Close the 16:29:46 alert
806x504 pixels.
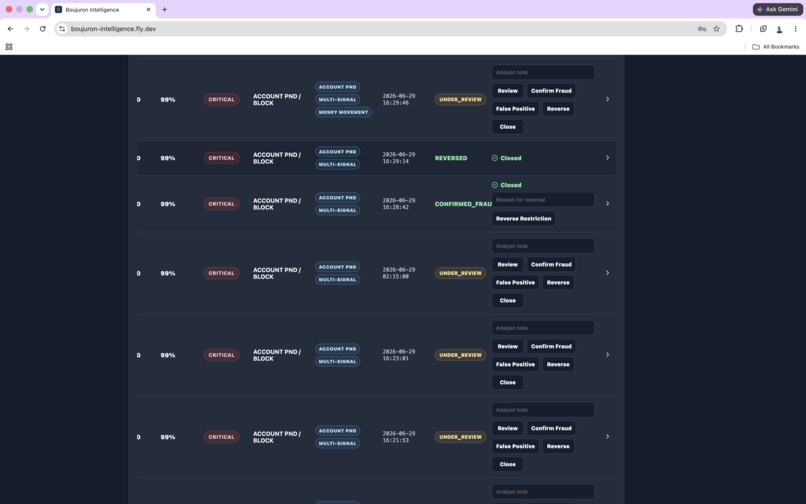[x=507, y=127]
